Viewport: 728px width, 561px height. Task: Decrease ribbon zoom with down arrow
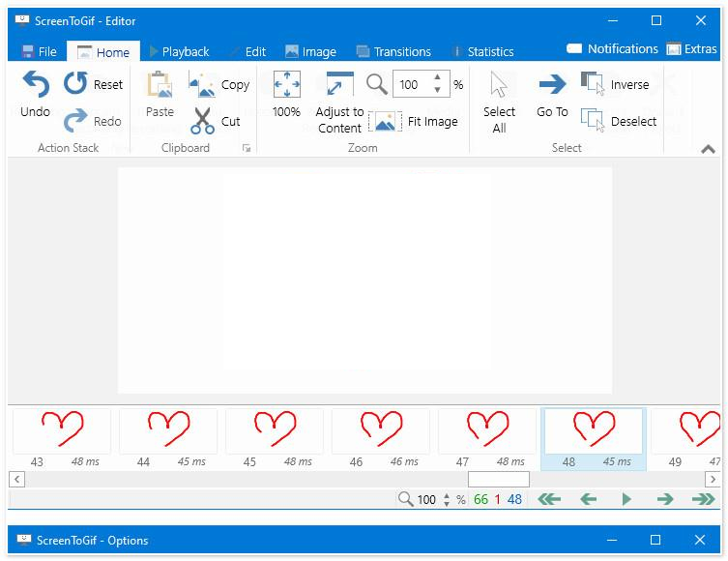(437, 90)
